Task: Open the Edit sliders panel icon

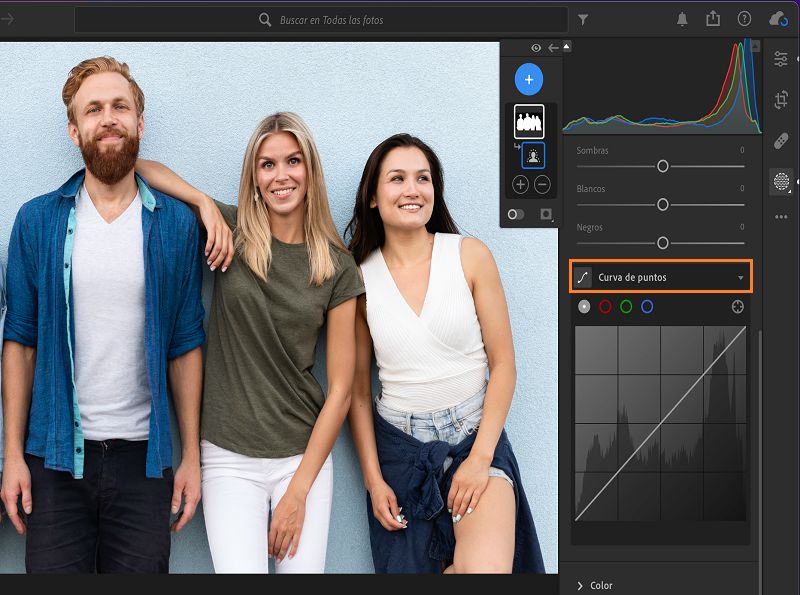Action: click(x=781, y=59)
